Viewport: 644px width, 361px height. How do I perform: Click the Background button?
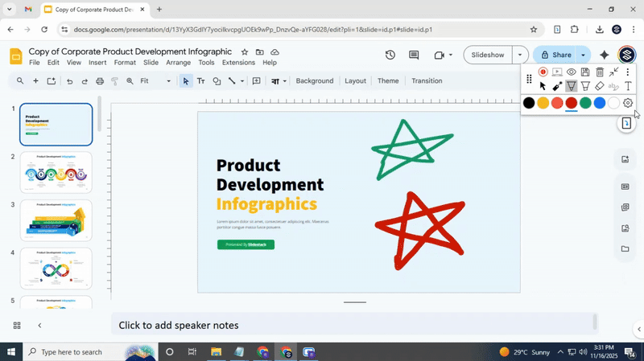coord(314,81)
